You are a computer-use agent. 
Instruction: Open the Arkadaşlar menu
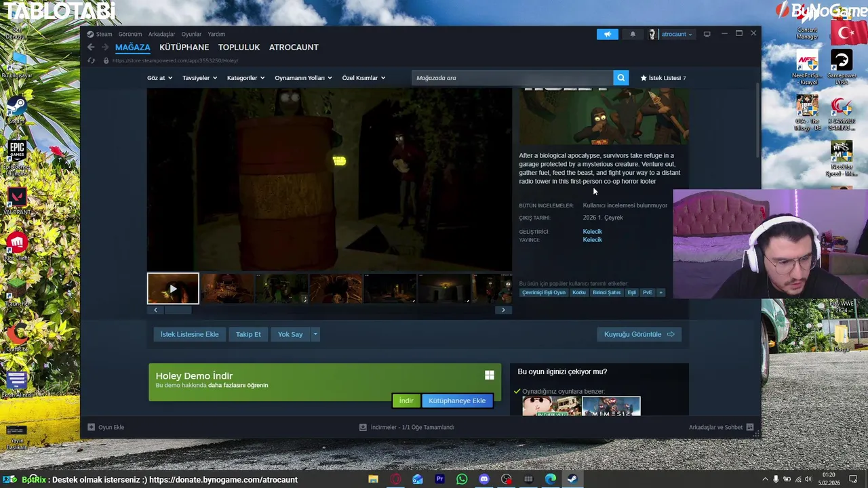(161, 34)
